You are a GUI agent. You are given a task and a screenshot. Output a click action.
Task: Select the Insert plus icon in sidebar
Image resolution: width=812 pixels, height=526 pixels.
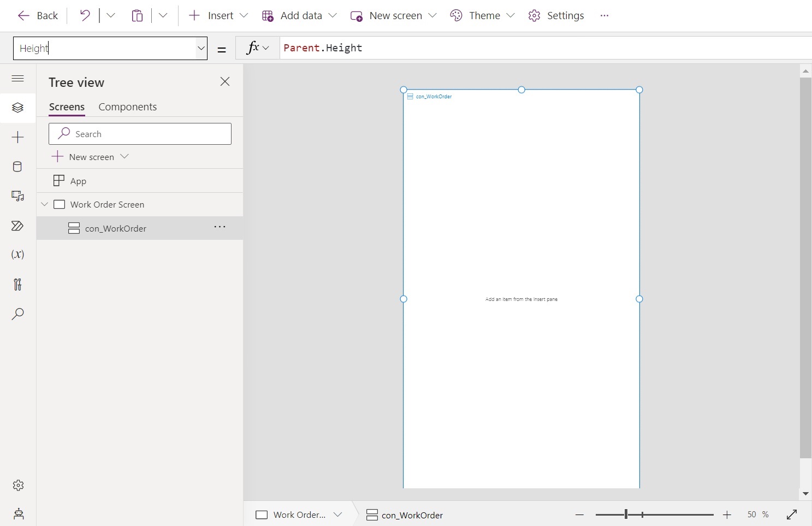coord(17,137)
